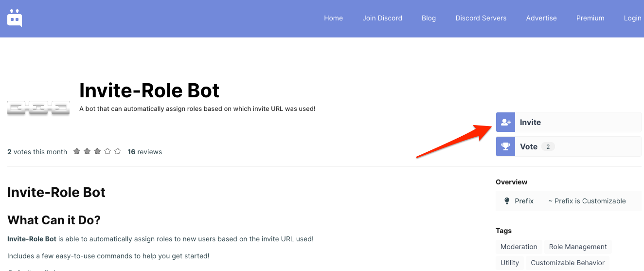The width and height of the screenshot is (644, 271).
Task: Open Discord Servers in the navbar
Action: tap(481, 18)
